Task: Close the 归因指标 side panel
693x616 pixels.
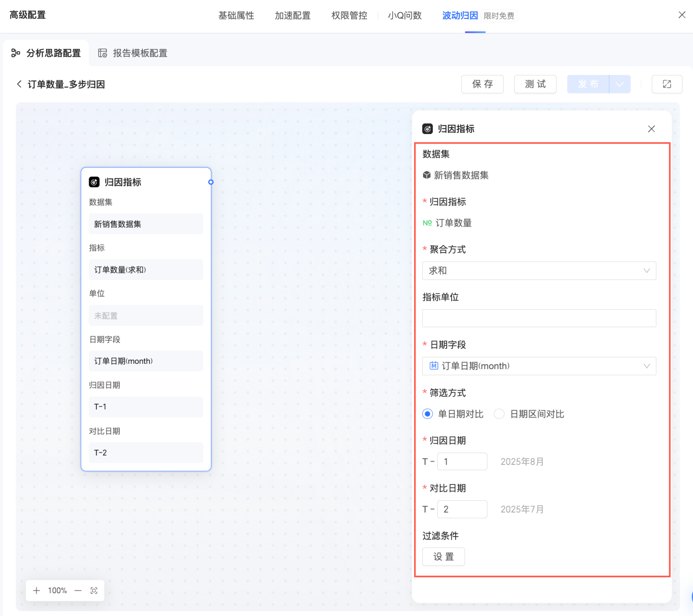Action: (651, 129)
